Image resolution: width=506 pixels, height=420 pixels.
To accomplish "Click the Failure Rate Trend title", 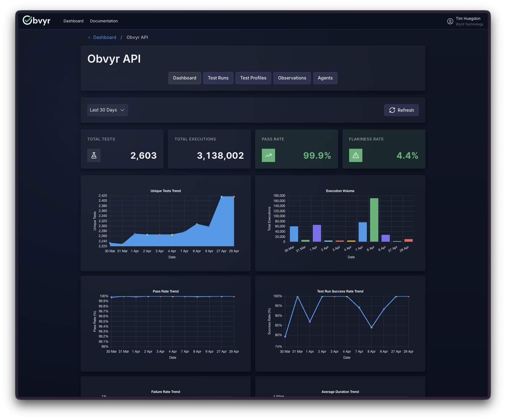I will pyautogui.click(x=166, y=392).
